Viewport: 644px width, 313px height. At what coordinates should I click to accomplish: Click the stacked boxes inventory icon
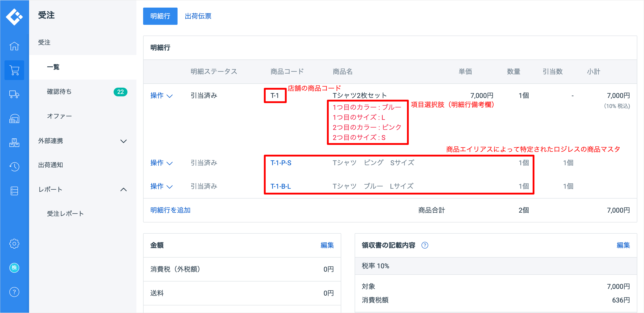tap(14, 143)
